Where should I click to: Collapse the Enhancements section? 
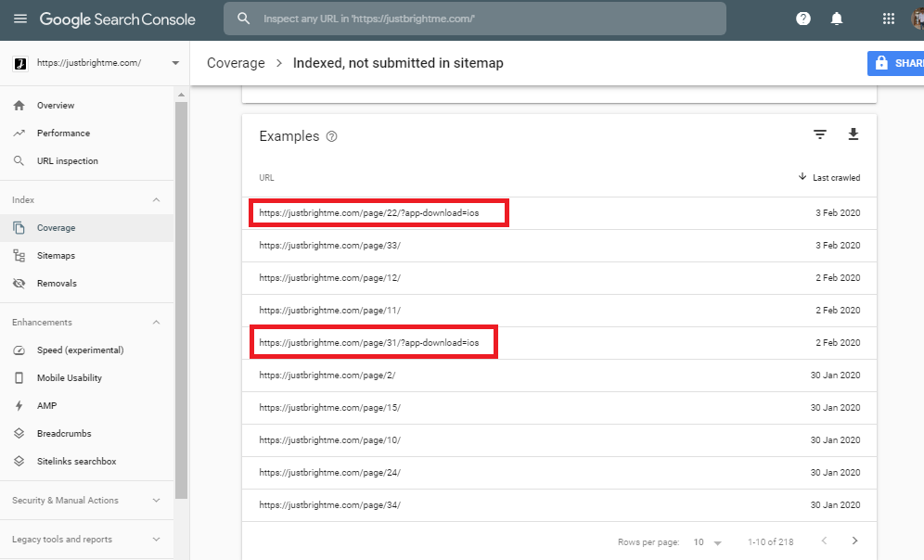pyautogui.click(x=156, y=323)
